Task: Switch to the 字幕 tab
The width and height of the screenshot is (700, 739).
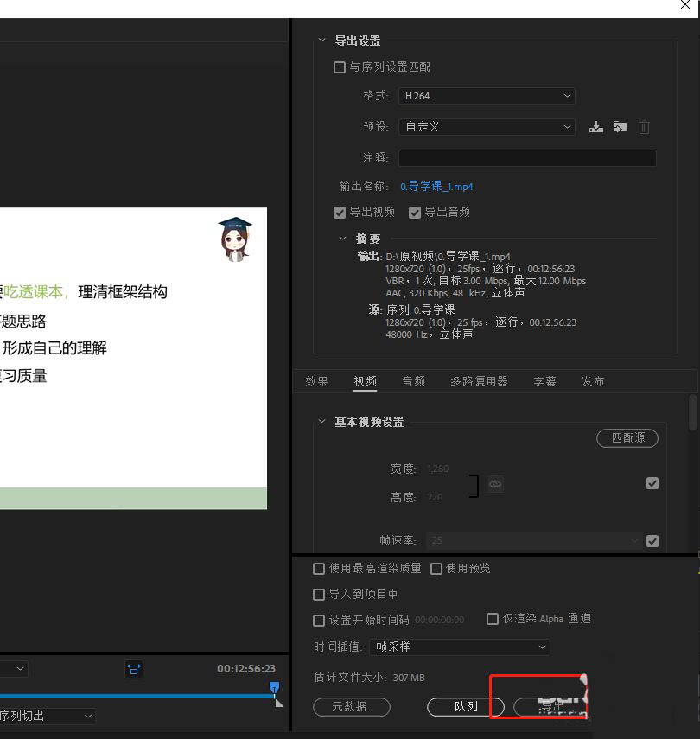Action: point(544,381)
